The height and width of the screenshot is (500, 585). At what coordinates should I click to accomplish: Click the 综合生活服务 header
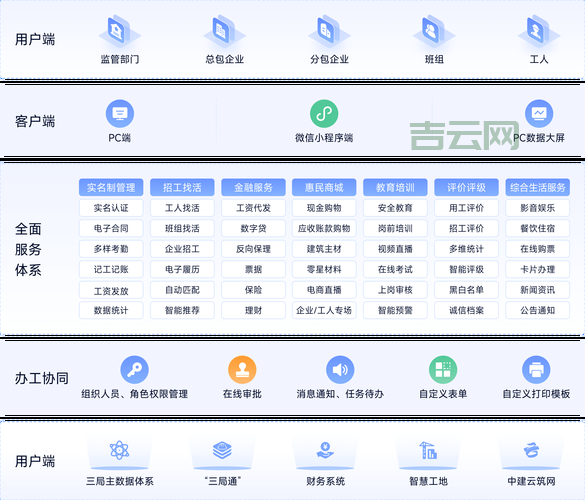tap(538, 187)
